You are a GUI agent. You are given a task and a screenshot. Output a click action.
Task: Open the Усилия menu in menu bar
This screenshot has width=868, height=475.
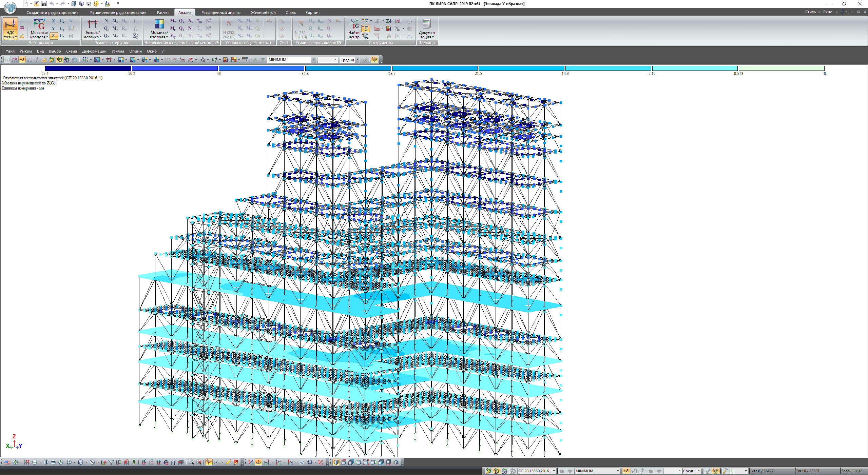pos(118,51)
